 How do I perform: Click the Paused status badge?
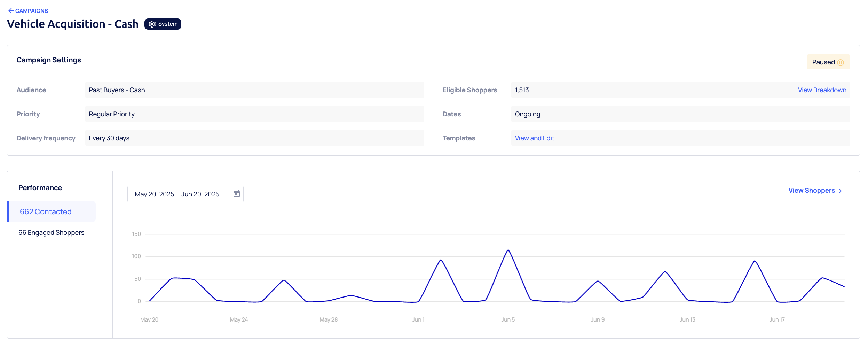click(828, 62)
